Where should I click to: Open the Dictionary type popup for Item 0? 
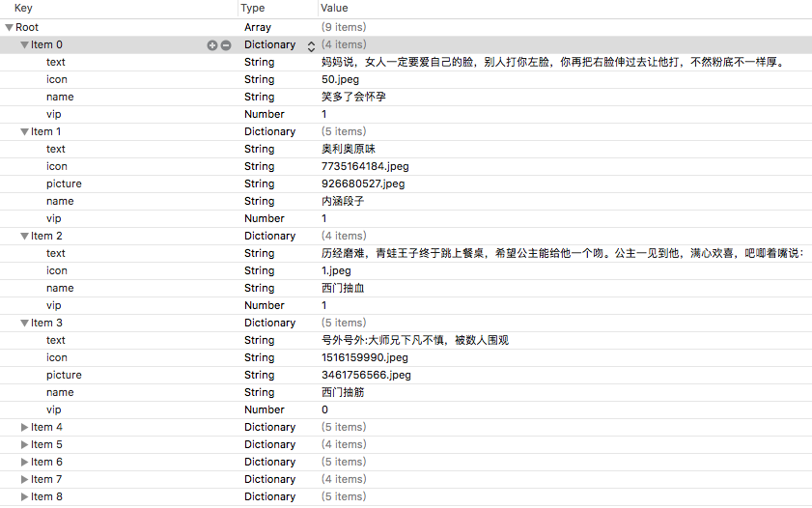point(311,45)
